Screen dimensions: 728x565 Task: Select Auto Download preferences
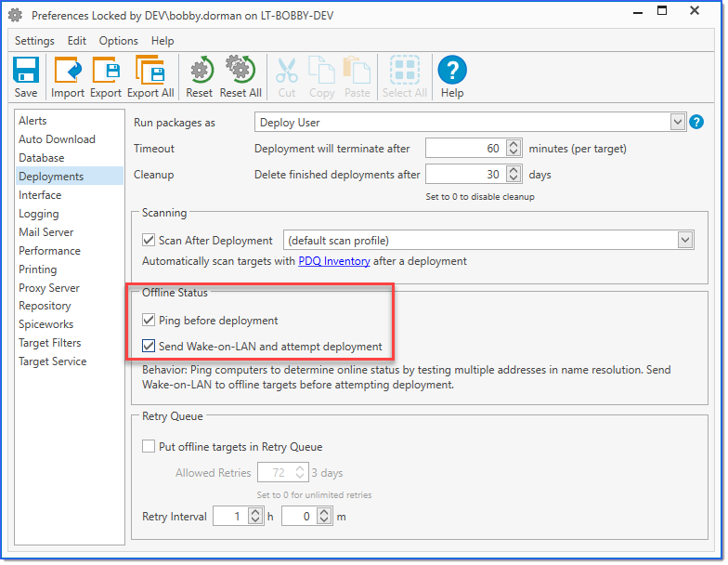tap(70, 139)
